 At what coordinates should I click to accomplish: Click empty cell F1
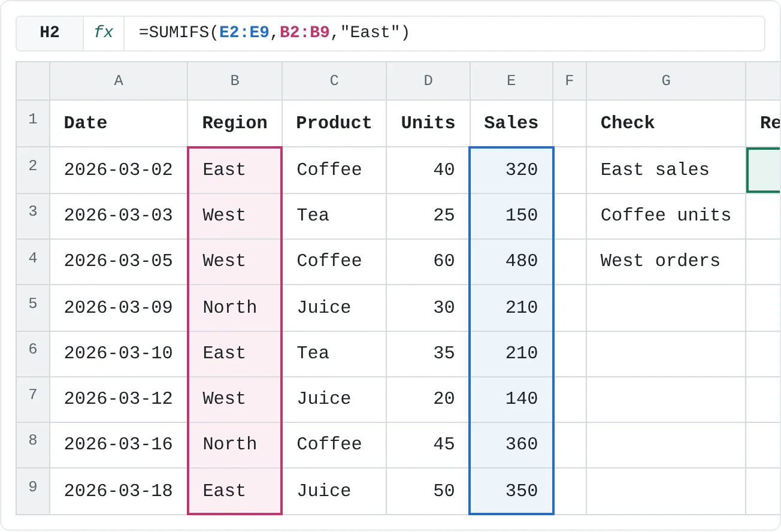[x=570, y=123]
